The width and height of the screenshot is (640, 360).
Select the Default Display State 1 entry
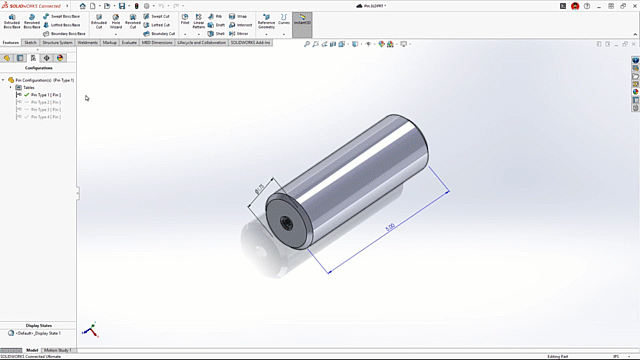pyautogui.click(x=38, y=333)
